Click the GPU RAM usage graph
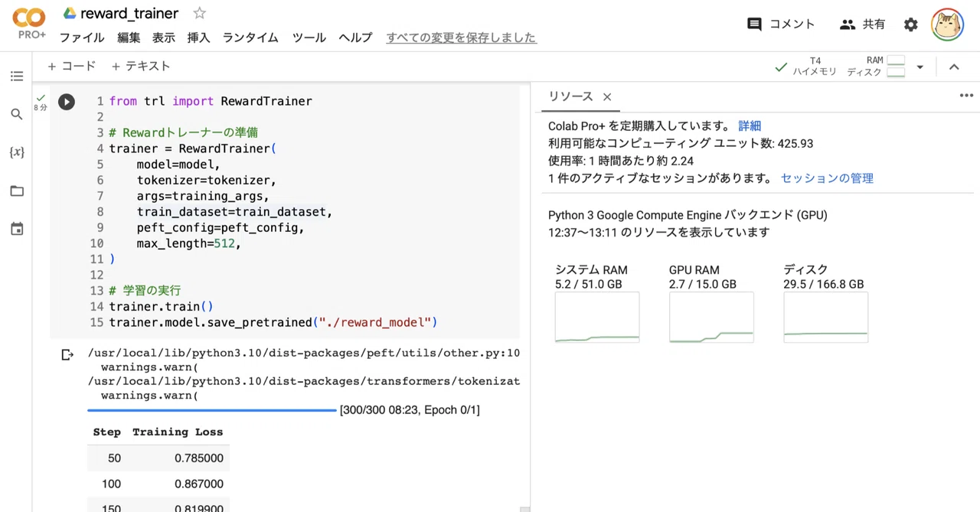The height and width of the screenshot is (512, 980). (x=711, y=317)
